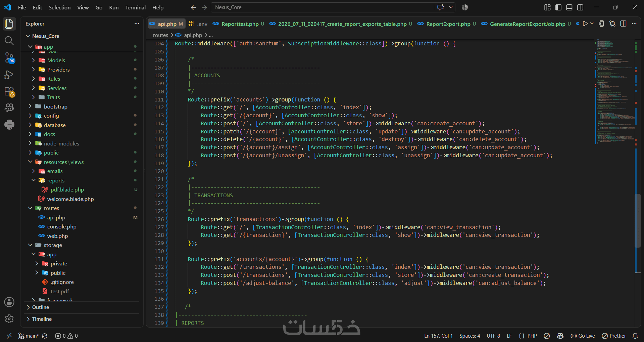Click the Nexus_Core command center search box
644x342 pixels.
coord(322,7)
